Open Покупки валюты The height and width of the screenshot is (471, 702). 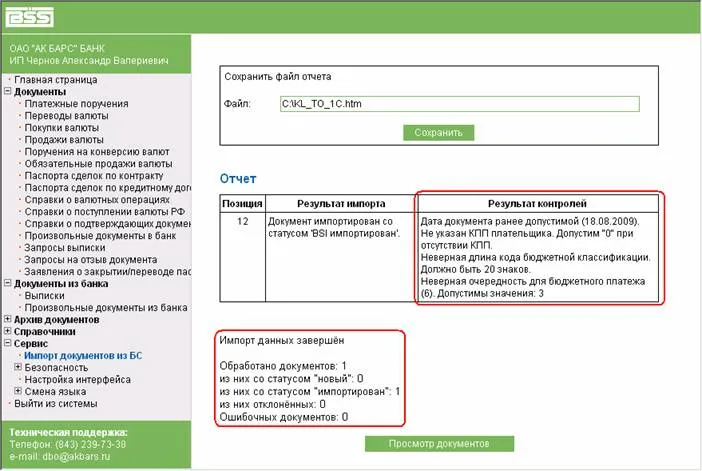[x=62, y=128]
